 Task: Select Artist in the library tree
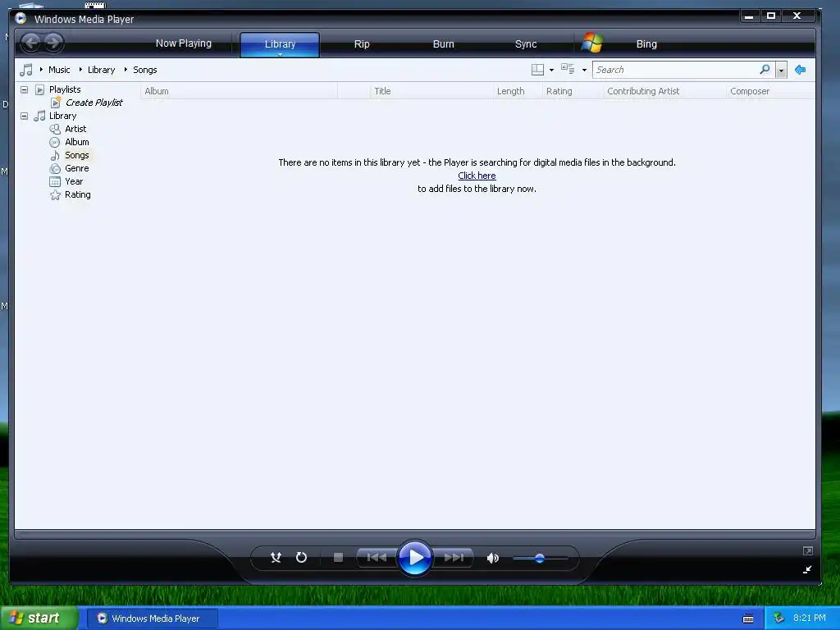coord(75,129)
